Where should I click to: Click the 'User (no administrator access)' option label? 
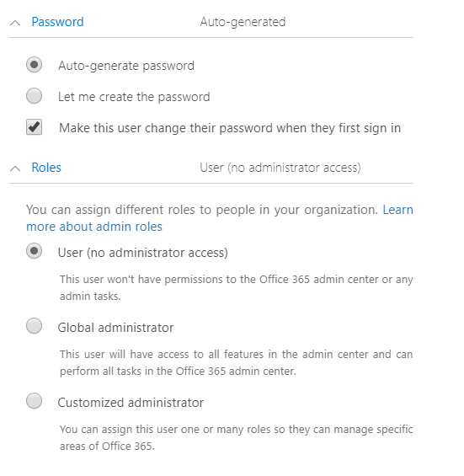[143, 253]
